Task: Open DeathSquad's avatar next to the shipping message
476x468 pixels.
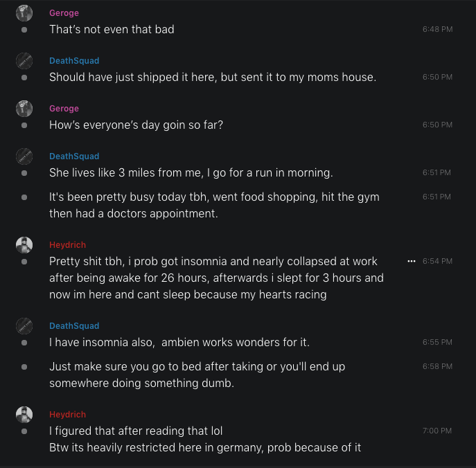Action: click(24, 61)
